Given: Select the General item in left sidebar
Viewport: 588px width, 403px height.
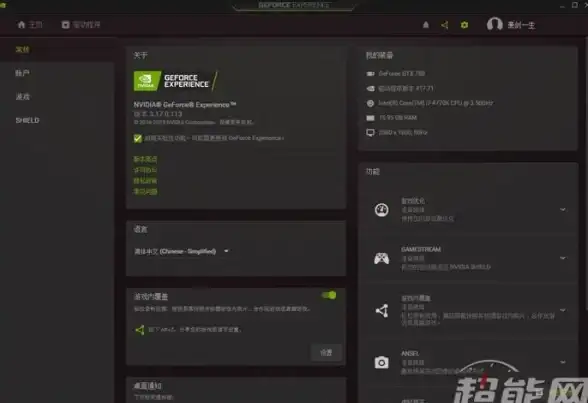Looking at the screenshot, I should (22, 49).
